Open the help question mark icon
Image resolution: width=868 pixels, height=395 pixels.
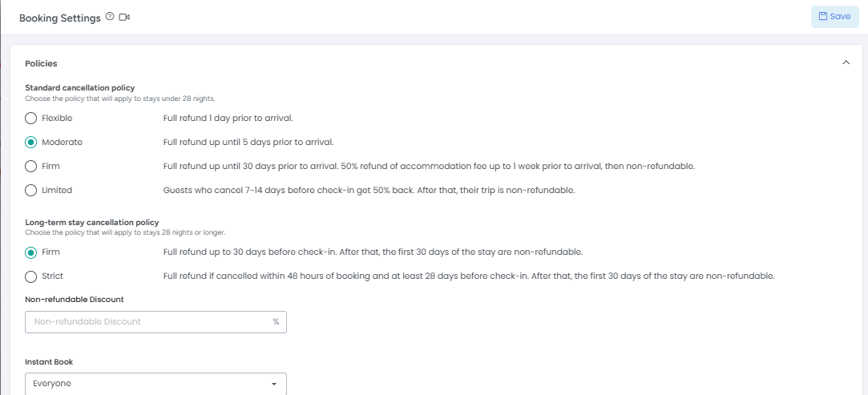tap(110, 17)
